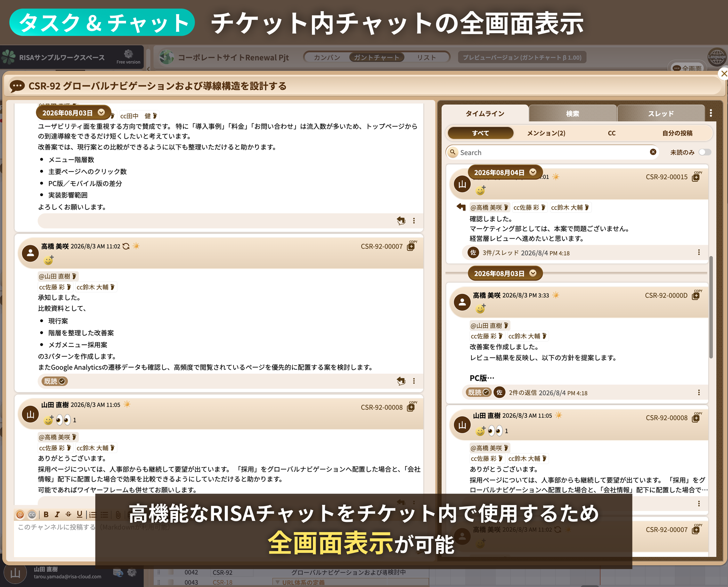Click プレビューバージョン version button
This screenshot has width=728, height=587.
[x=522, y=57]
